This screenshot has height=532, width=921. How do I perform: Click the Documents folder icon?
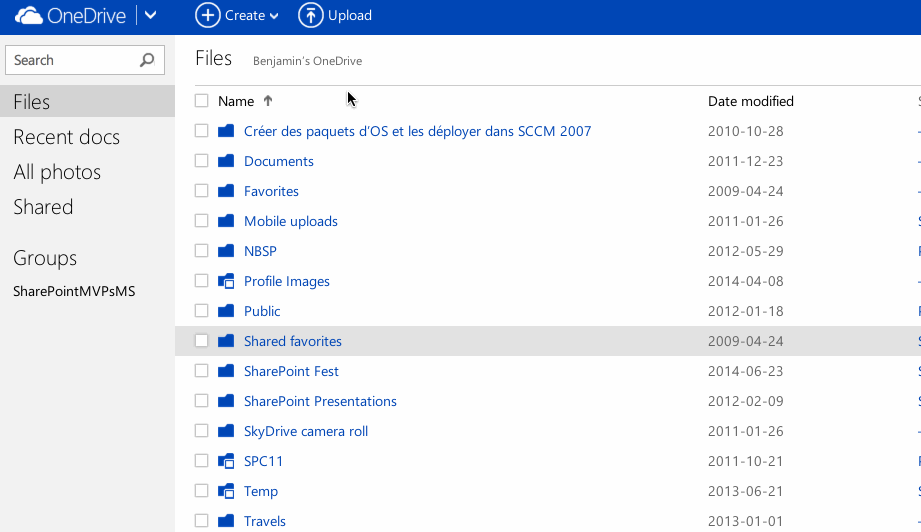click(226, 161)
